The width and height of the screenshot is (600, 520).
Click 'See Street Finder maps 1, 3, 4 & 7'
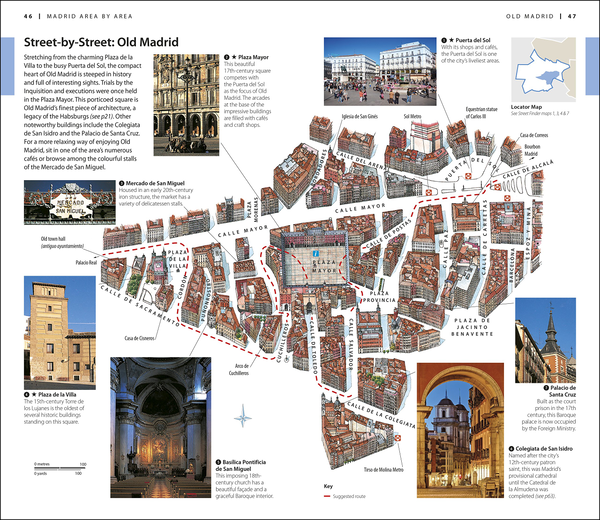tap(540, 114)
